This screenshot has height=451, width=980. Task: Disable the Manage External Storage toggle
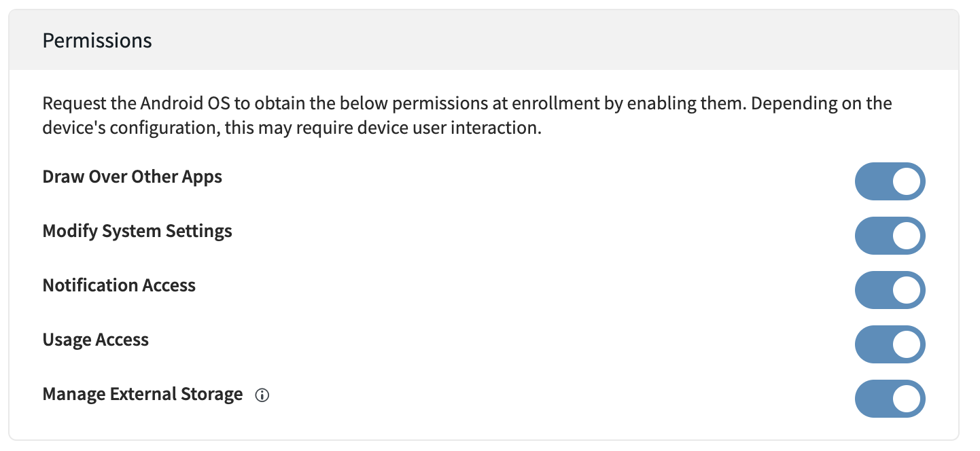pyautogui.click(x=890, y=399)
